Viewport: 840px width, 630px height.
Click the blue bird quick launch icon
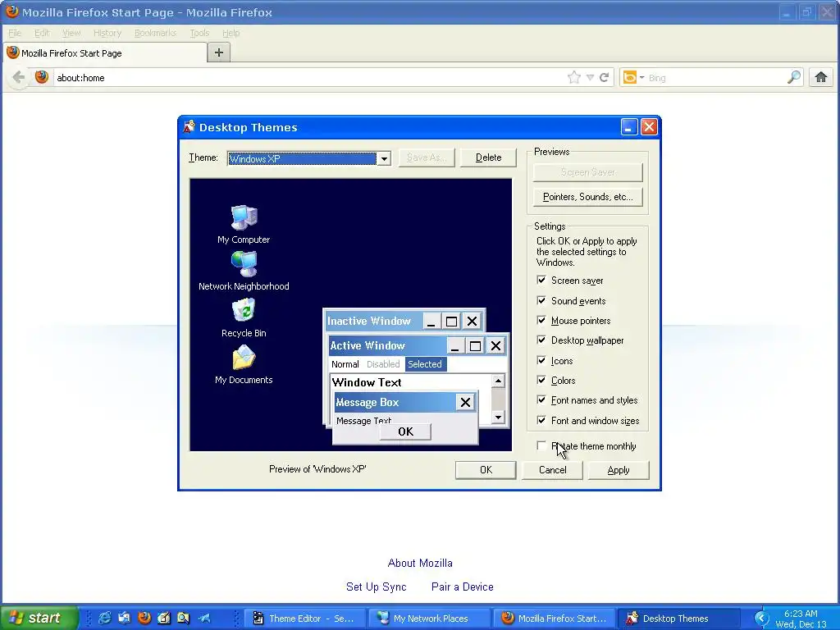(204, 618)
